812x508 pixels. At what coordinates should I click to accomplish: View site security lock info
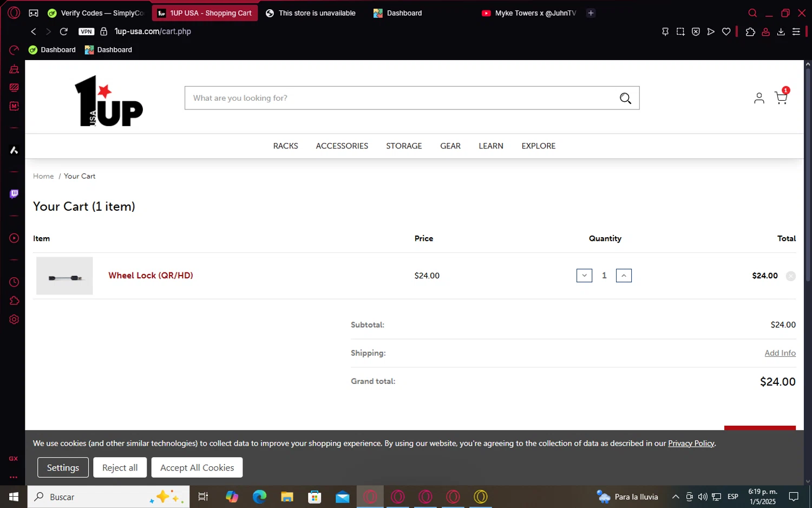(x=104, y=31)
